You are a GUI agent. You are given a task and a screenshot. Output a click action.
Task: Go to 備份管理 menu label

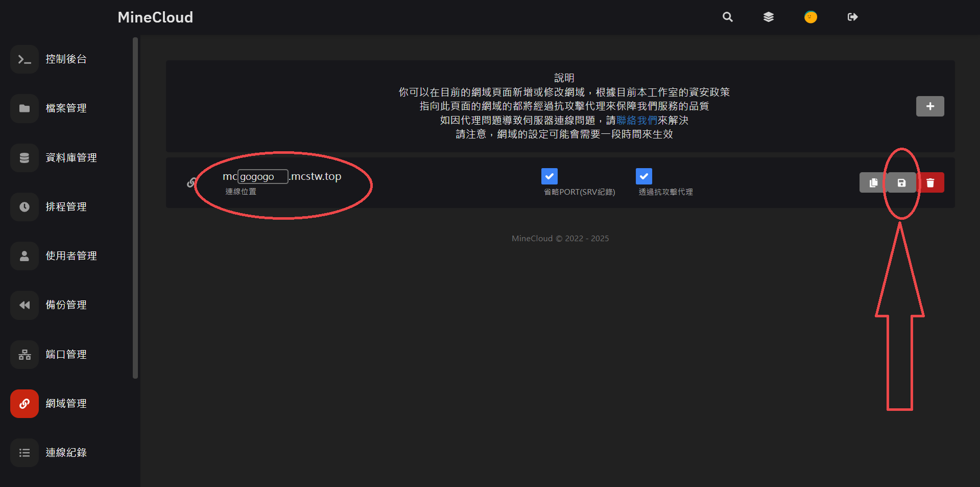pyautogui.click(x=66, y=305)
